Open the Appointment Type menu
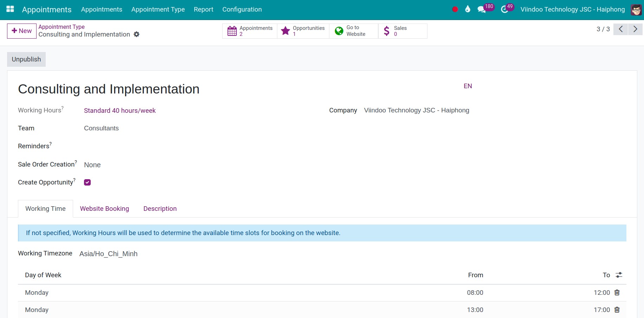Viewport: 644px width, 318px height. pos(158,9)
